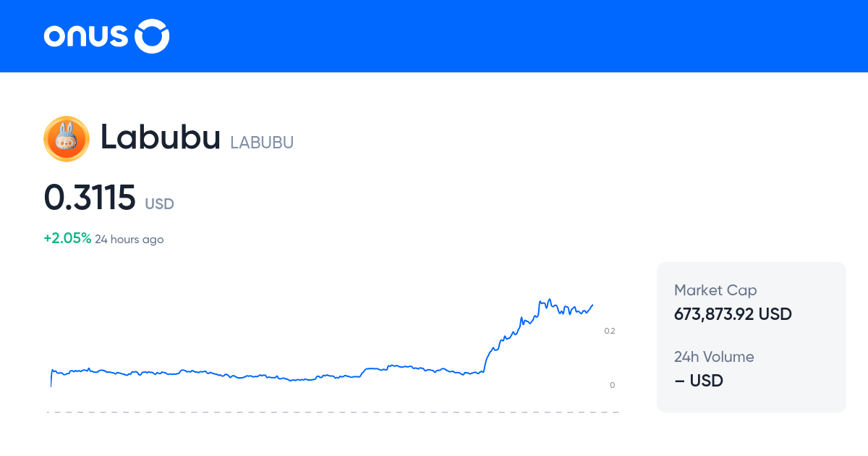
Task: Click the latest point of price line
Action: pyautogui.click(x=592, y=305)
